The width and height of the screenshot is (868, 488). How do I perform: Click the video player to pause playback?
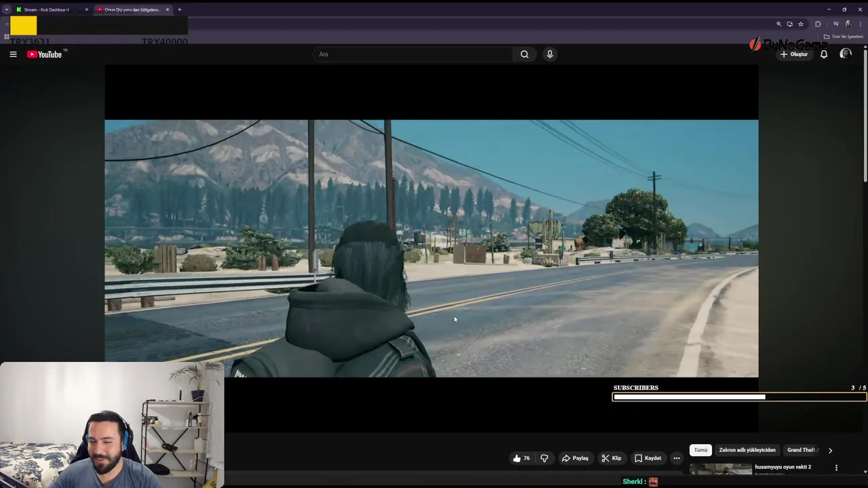pyautogui.click(x=431, y=248)
